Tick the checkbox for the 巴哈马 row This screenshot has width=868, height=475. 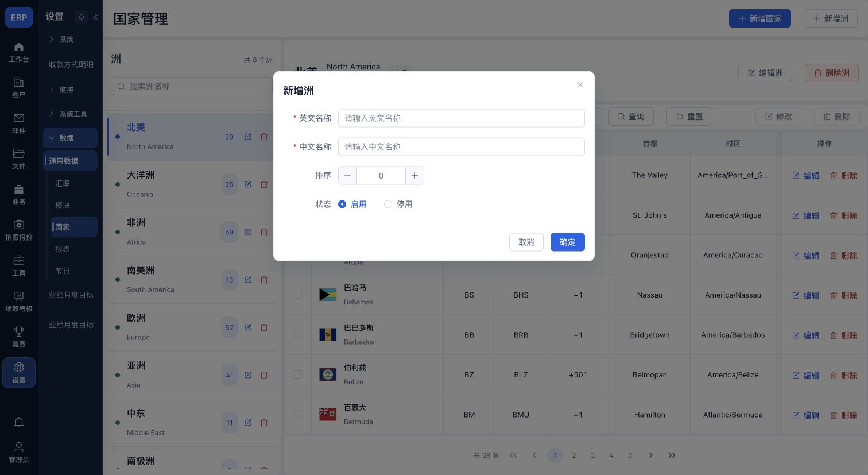pos(297,295)
